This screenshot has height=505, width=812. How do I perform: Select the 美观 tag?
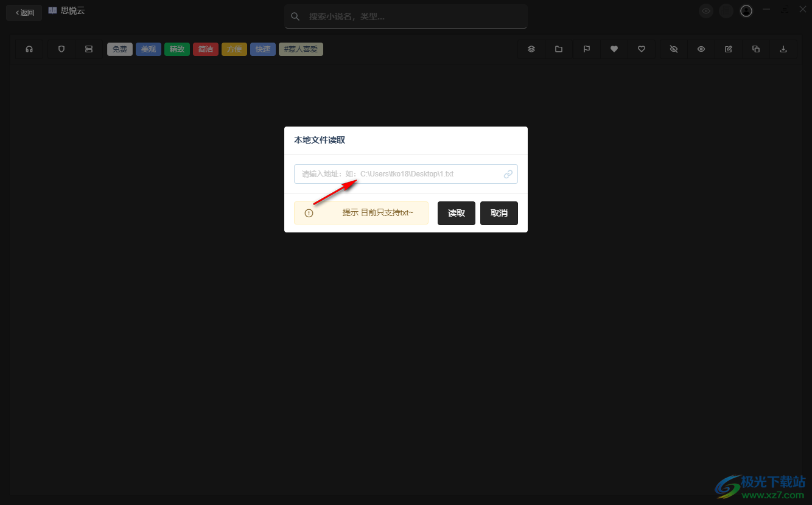(149, 49)
